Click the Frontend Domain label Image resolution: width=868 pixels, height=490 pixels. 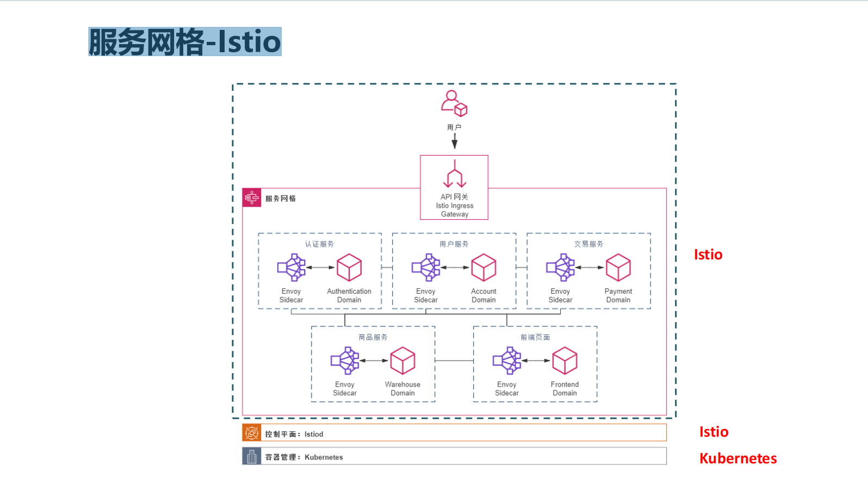(565, 388)
